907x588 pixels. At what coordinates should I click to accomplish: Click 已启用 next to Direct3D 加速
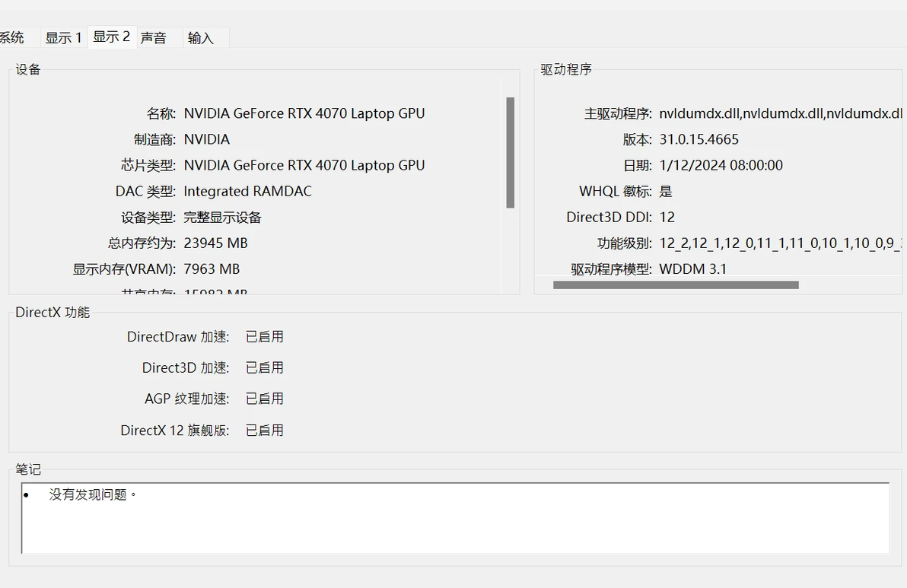pos(264,367)
